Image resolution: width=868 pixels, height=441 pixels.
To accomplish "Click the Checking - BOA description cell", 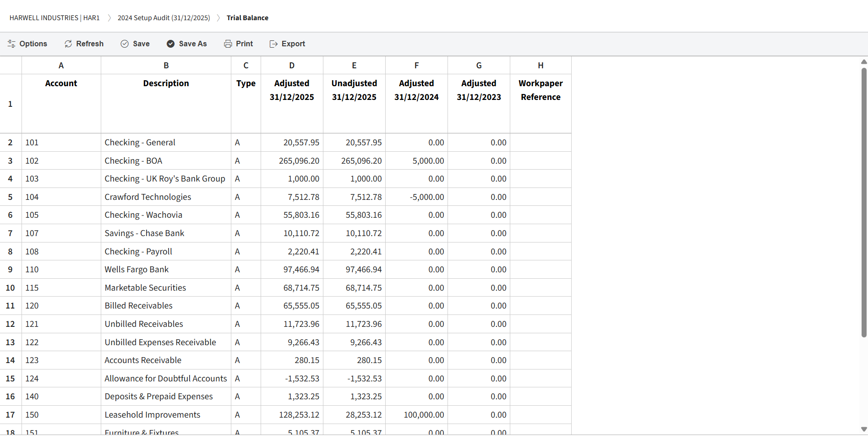I will (166, 161).
